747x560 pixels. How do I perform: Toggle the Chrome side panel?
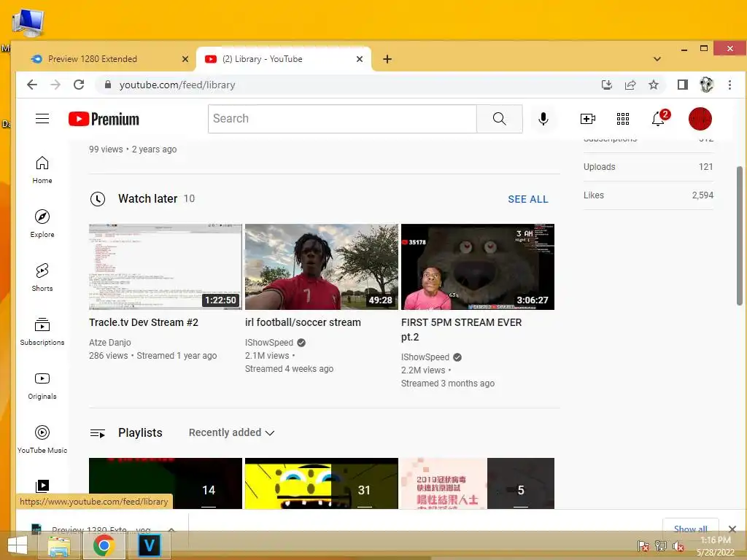coord(683,85)
